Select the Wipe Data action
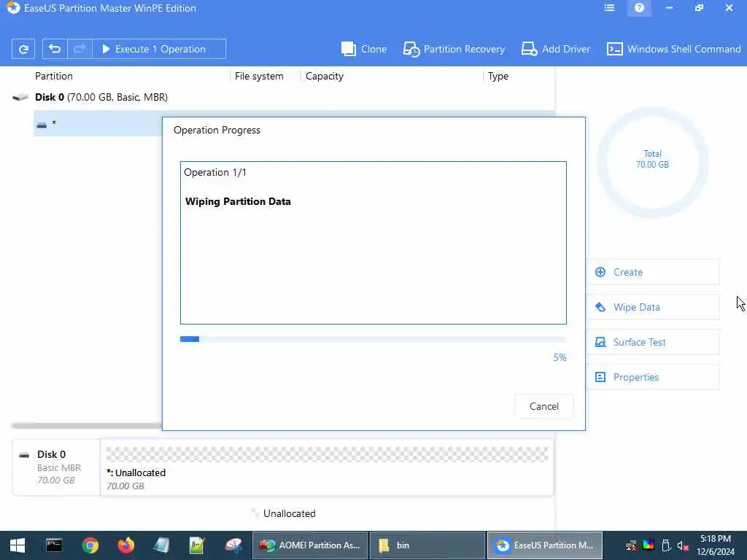Image resolution: width=747 pixels, height=560 pixels. pos(653,307)
